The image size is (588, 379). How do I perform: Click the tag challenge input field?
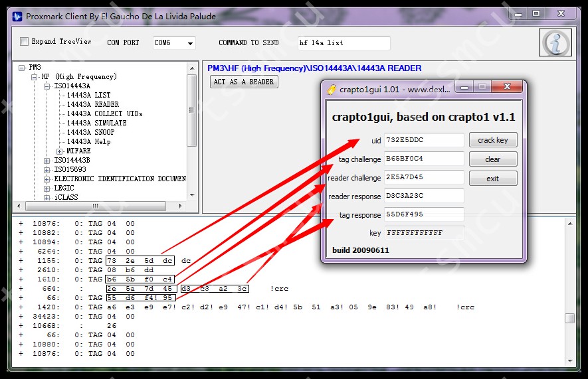point(423,159)
